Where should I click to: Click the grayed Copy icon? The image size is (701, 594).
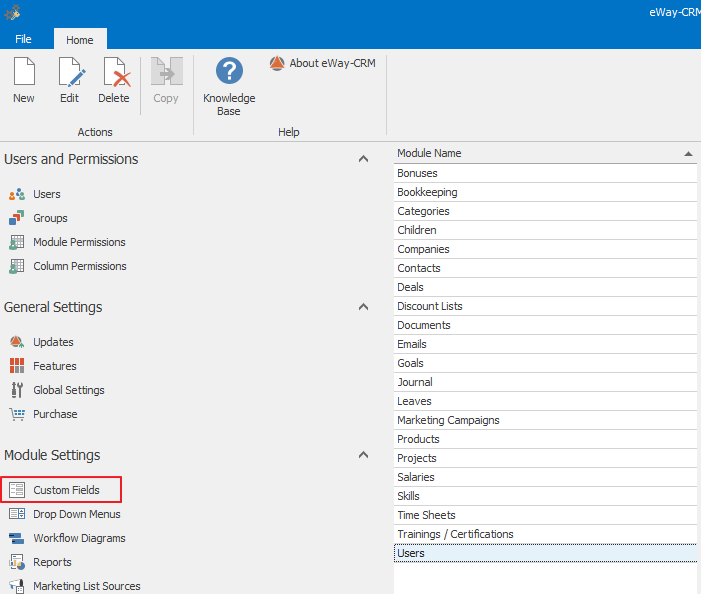point(167,71)
